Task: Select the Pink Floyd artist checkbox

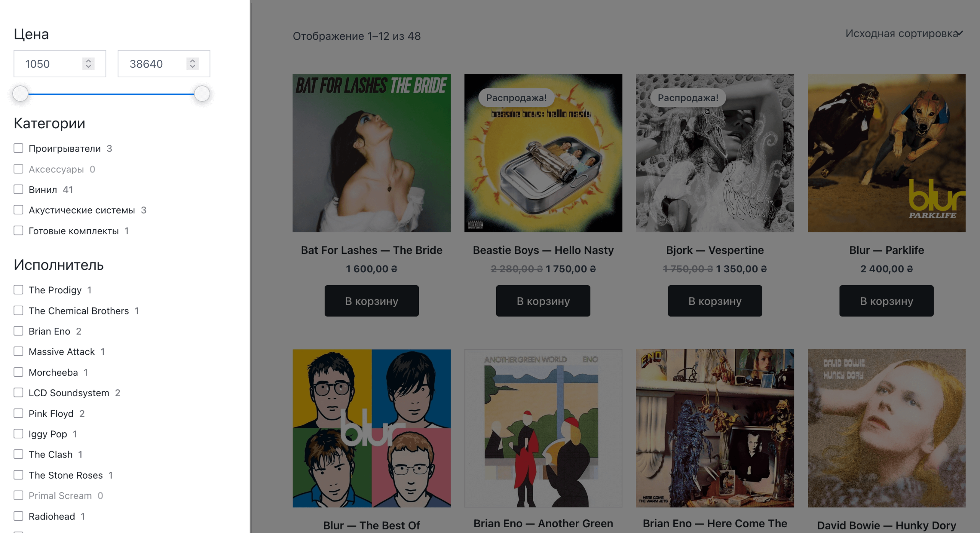Action: tap(18, 414)
